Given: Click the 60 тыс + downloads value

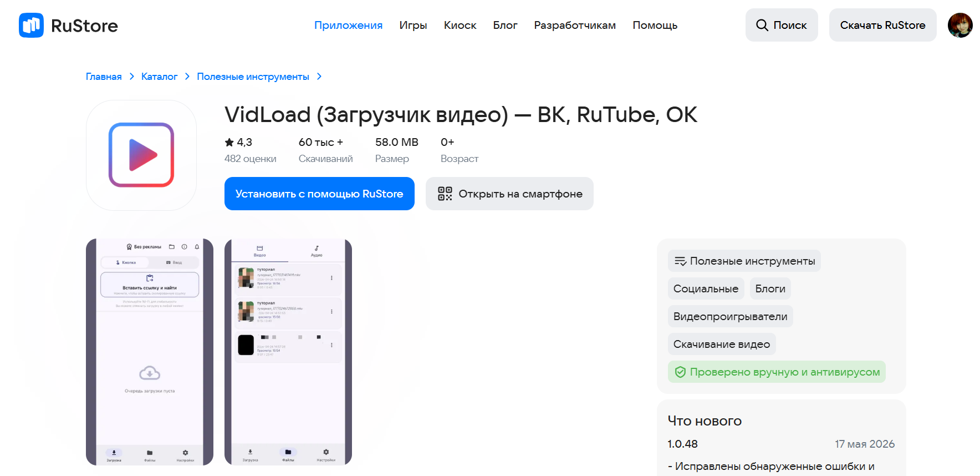Looking at the screenshot, I should tap(321, 143).
